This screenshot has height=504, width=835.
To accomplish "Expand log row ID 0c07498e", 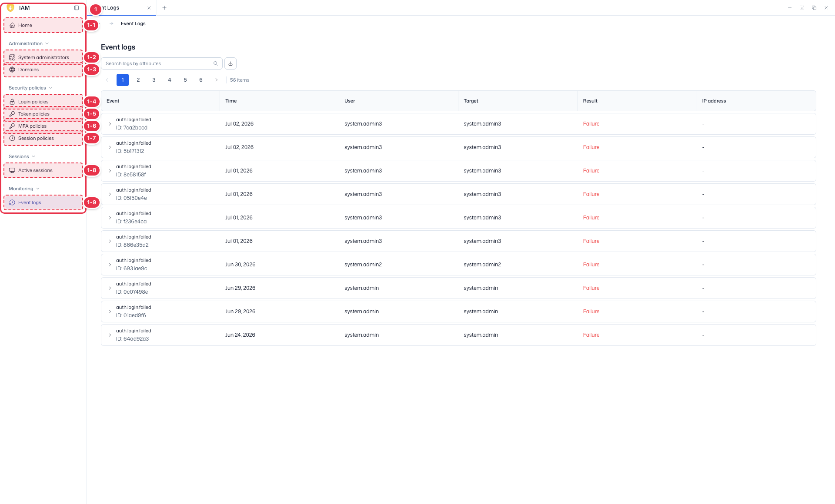I will pyautogui.click(x=110, y=288).
